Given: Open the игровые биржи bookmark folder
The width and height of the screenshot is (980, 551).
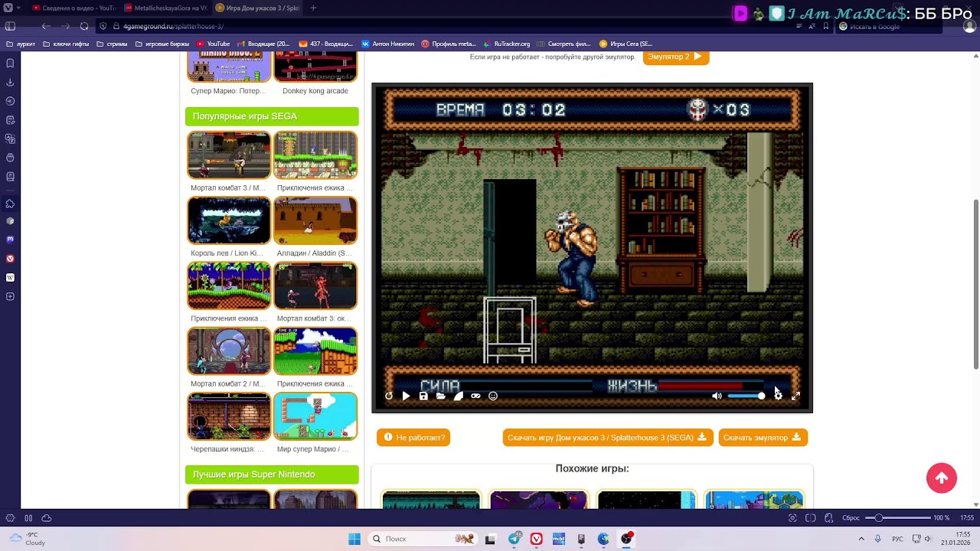Looking at the screenshot, I should (162, 44).
